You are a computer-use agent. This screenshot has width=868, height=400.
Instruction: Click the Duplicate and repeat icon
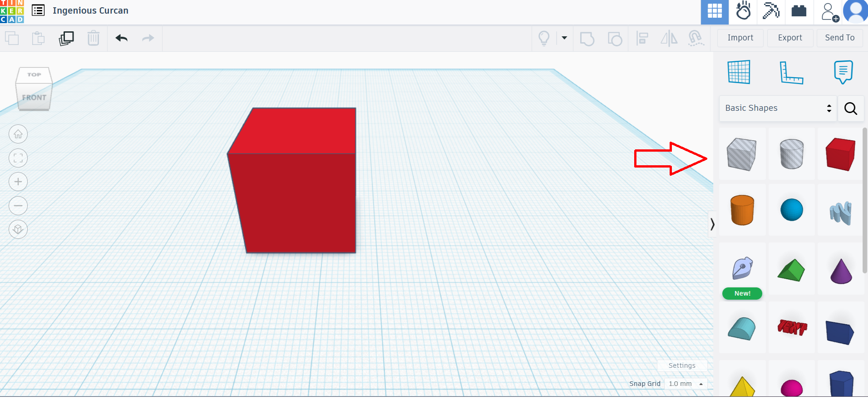coord(66,38)
